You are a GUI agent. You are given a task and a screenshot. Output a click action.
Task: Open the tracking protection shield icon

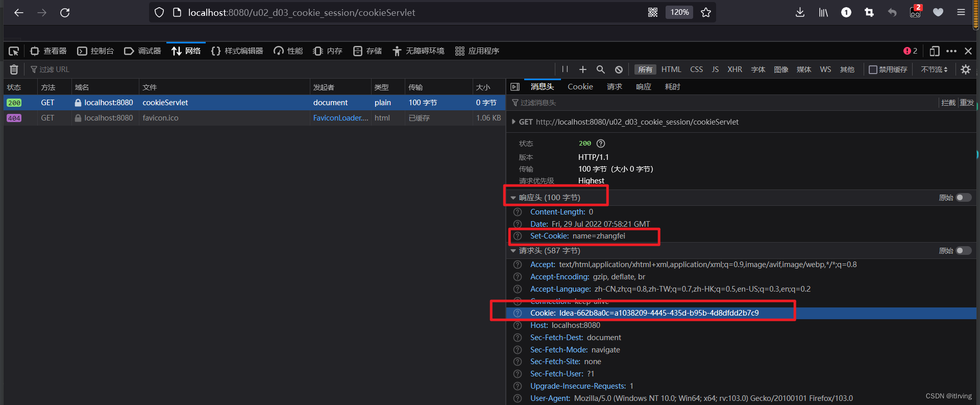pyautogui.click(x=159, y=13)
